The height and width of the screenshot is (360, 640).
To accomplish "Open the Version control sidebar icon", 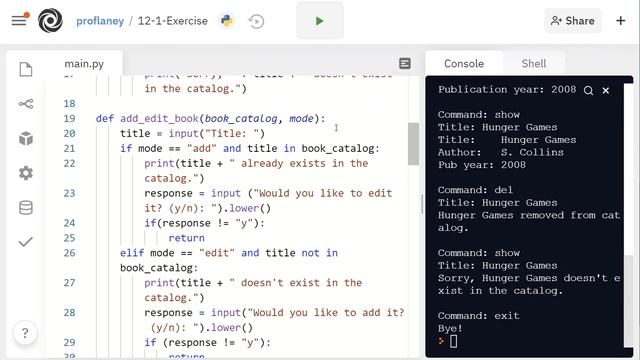I will pos(26,104).
